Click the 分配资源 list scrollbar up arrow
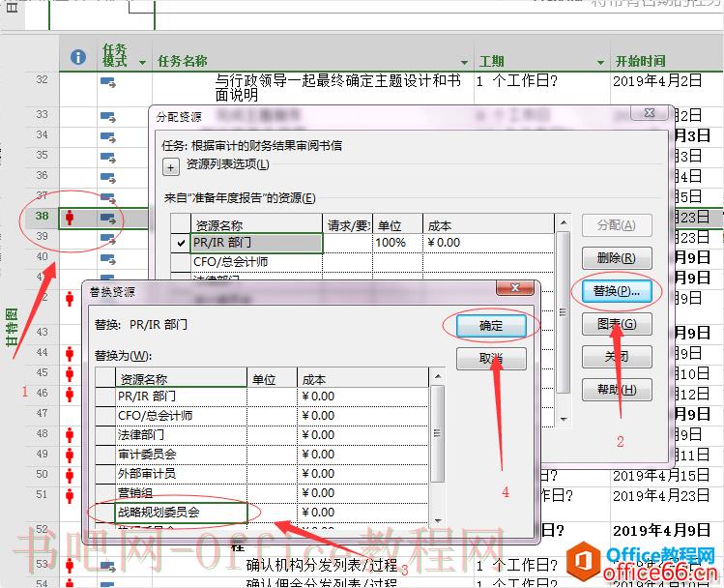The width and height of the screenshot is (724, 588). point(564,222)
